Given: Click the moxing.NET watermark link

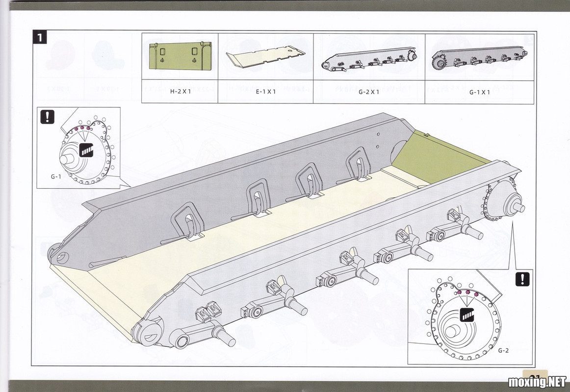Looking at the screenshot, I should click(x=537, y=382).
